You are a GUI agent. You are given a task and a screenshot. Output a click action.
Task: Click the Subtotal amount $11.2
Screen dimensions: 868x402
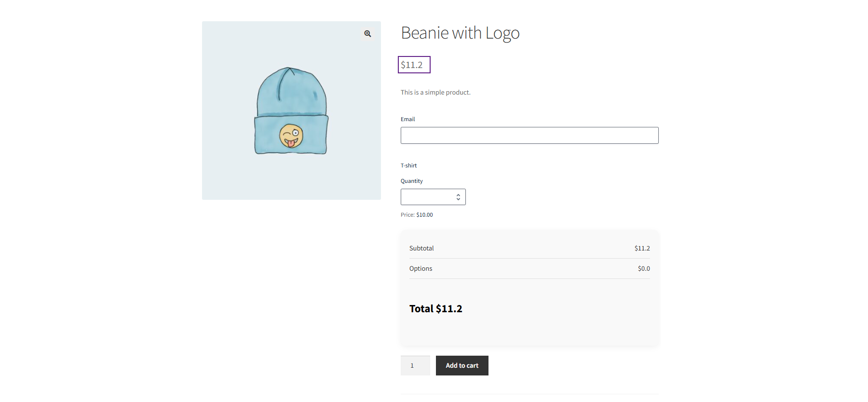pos(642,248)
